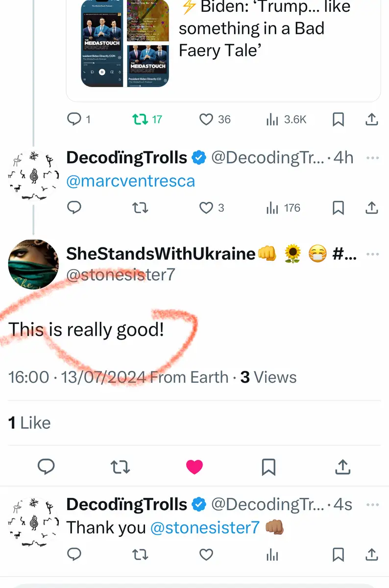
Task: Like the DecodingTrolls tweet with 3 likes
Action: click(206, 208)
